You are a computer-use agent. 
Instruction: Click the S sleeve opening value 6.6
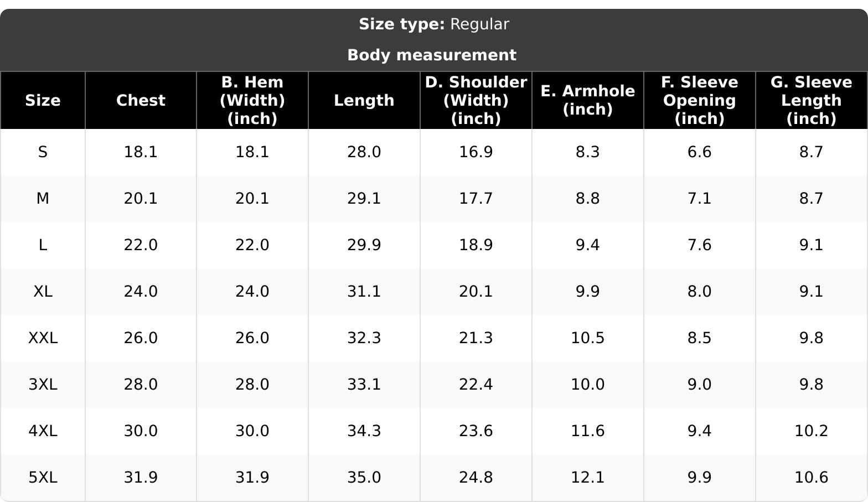[x=700, y=152]
